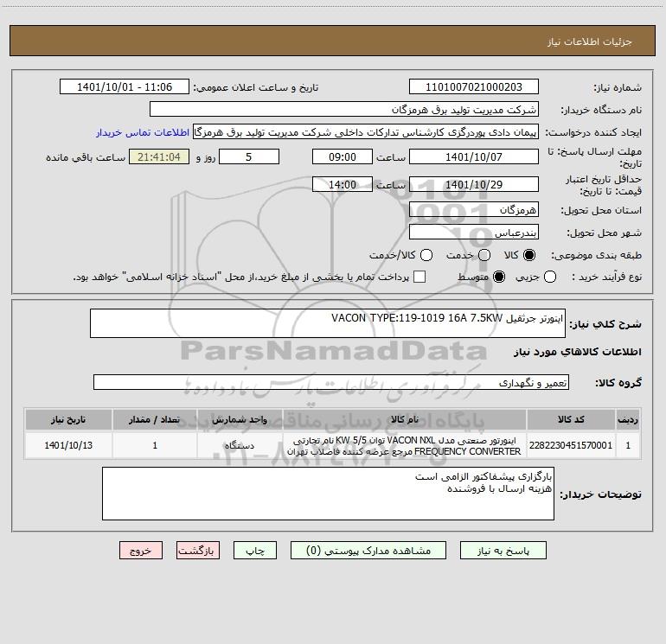Click the کد کالا column header
The width and height of the screenshot is (666, 644).
(571, 420)
